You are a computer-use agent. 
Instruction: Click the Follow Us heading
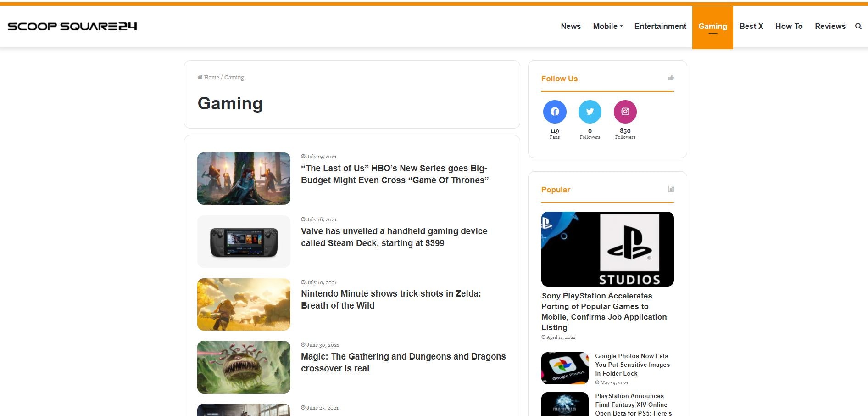coord(559,79)
